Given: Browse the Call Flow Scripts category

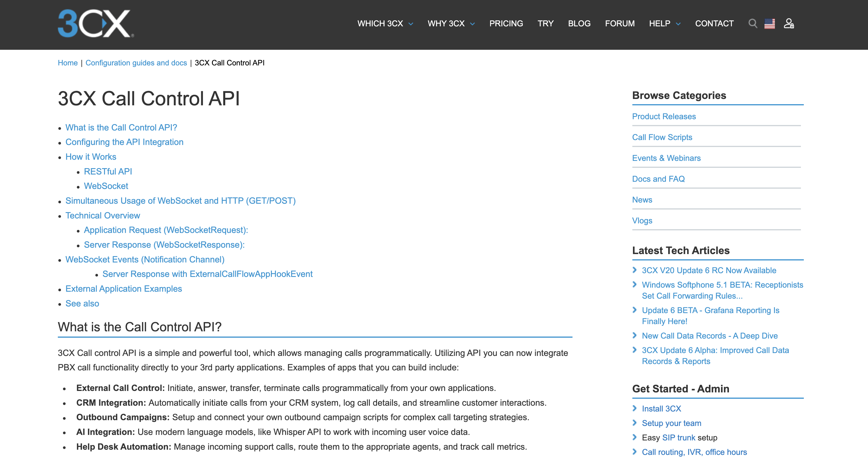Looking at the screenshot, I should (662, 137).
